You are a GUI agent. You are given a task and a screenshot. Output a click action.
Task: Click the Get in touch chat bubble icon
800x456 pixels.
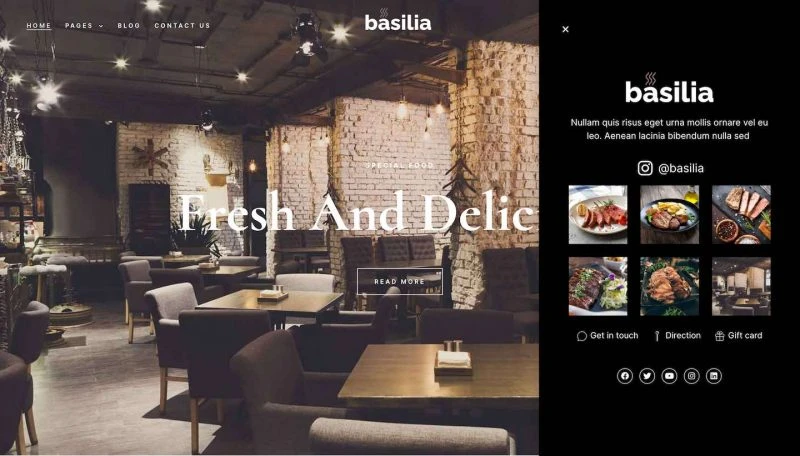pos(582,336)
